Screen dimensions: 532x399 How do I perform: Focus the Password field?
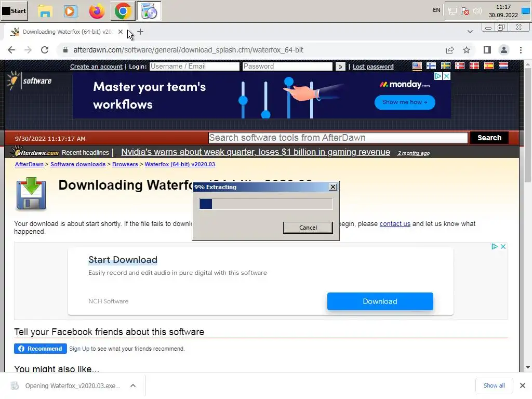pyautogui.click(x=287, y=66)
